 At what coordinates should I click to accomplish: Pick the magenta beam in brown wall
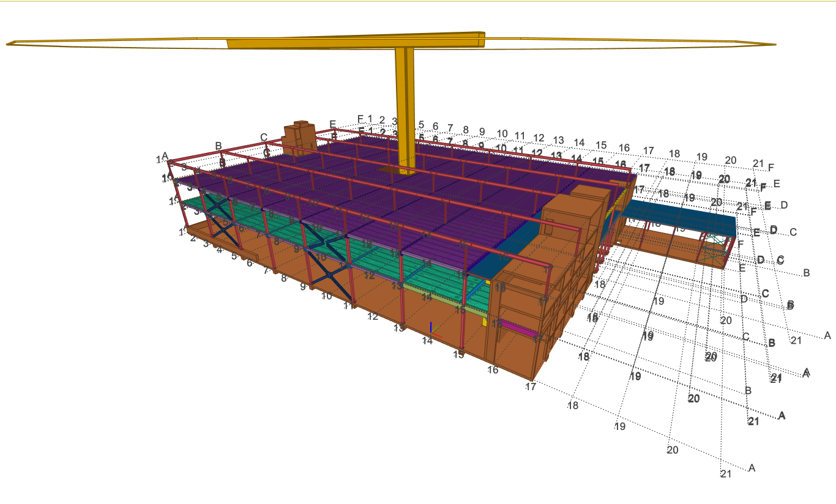point(517,330)
